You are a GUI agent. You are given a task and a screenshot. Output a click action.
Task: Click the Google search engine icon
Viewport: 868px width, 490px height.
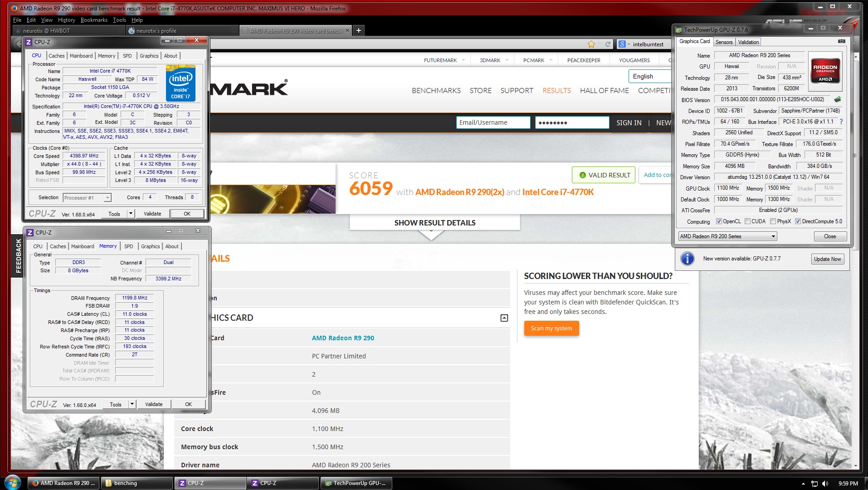click(622, 44)
